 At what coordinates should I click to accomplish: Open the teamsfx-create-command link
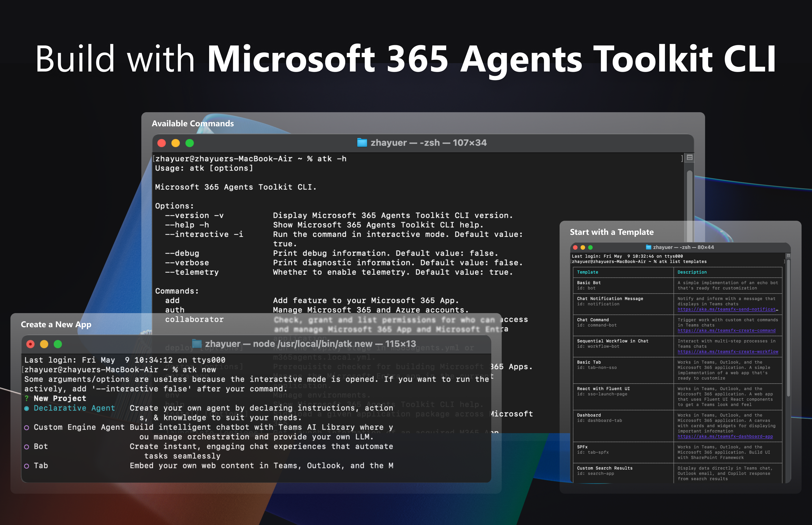726,330
